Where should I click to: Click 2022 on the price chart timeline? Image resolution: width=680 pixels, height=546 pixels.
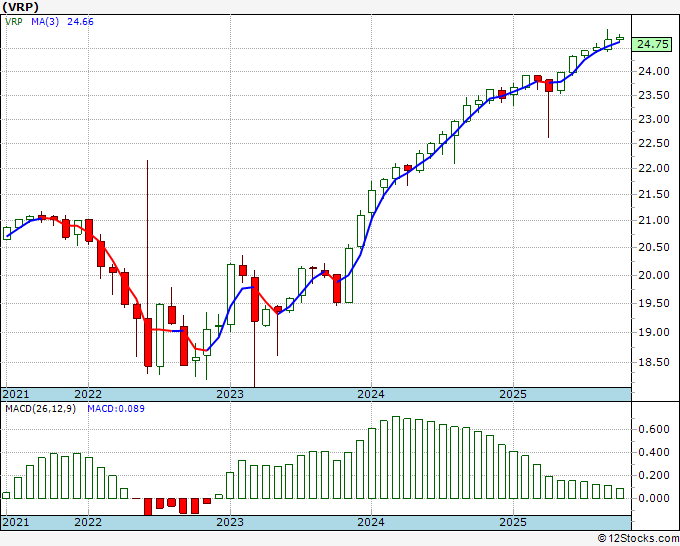(x=88, y=394)
